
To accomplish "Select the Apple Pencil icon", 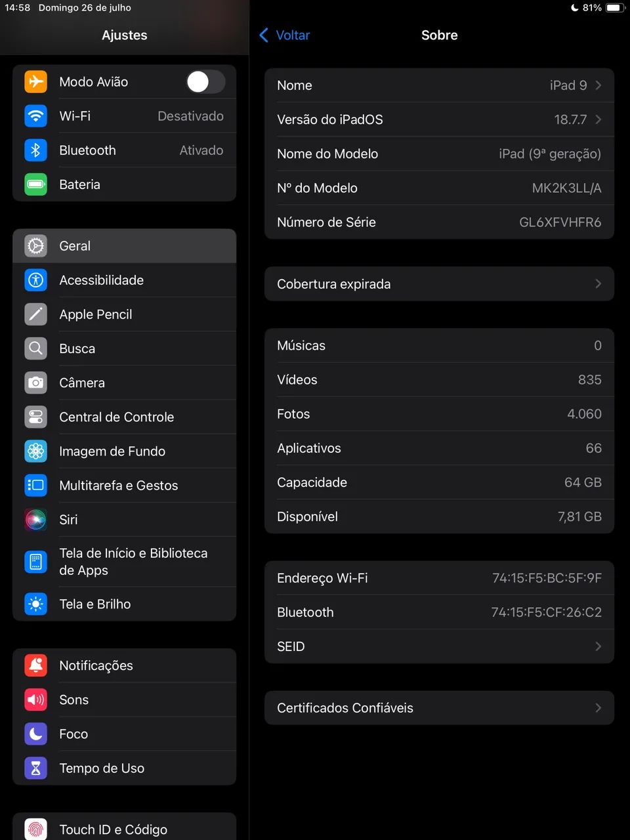I will [36, 314].
